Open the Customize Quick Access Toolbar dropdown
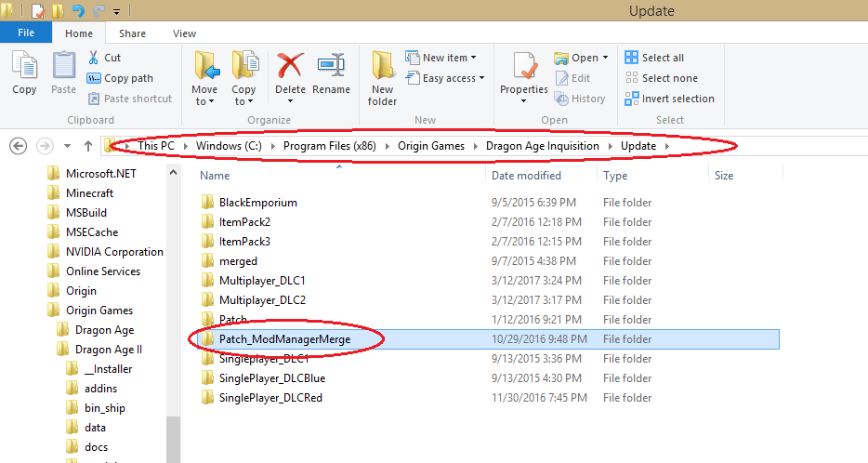 116,11
